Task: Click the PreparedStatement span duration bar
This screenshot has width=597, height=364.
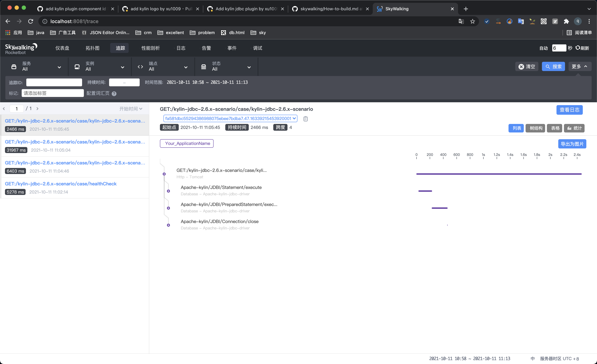Action: point(440,208)
